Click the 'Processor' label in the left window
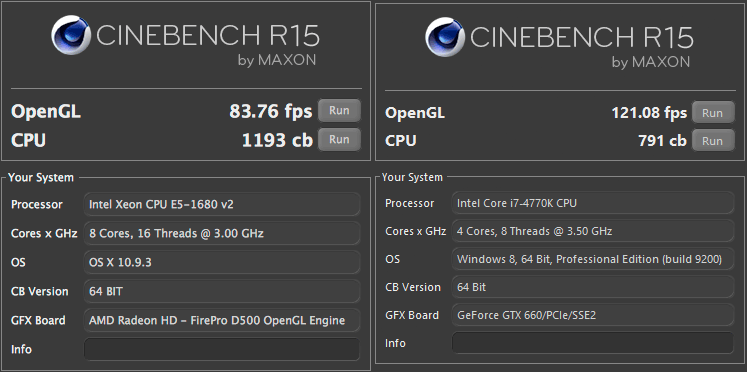This screenshot has width=747, height=372. (x=37, y=204)
